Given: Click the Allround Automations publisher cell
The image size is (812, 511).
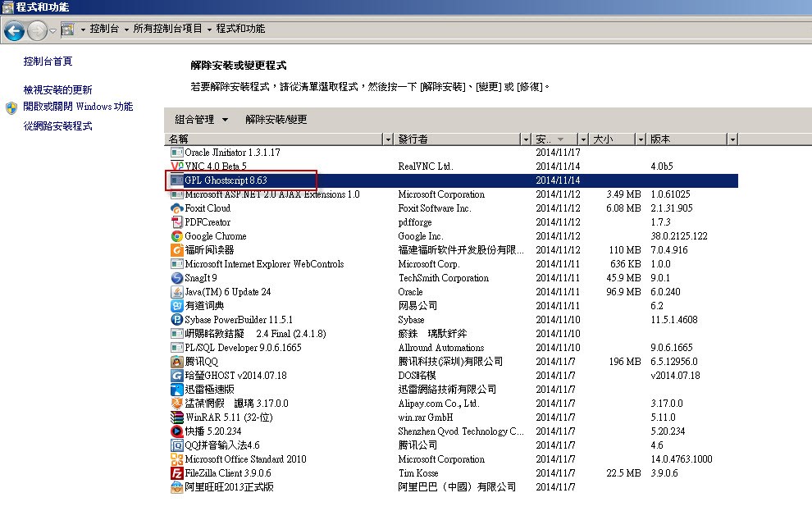Looking at the screenshot, I should (x=440, y=348).
